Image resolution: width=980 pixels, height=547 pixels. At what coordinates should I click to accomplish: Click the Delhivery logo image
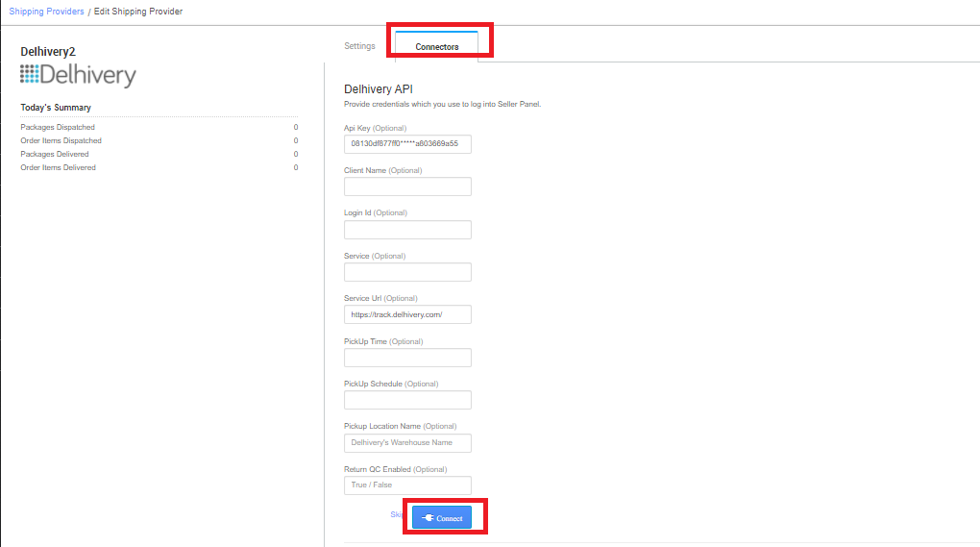pyautogui.click(x=78, y=76)
